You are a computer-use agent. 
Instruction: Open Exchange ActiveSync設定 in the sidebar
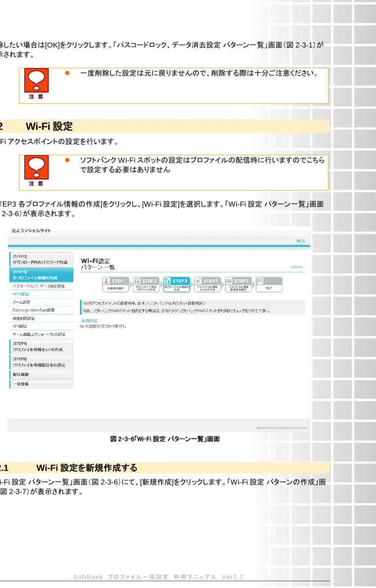(33, 310)
